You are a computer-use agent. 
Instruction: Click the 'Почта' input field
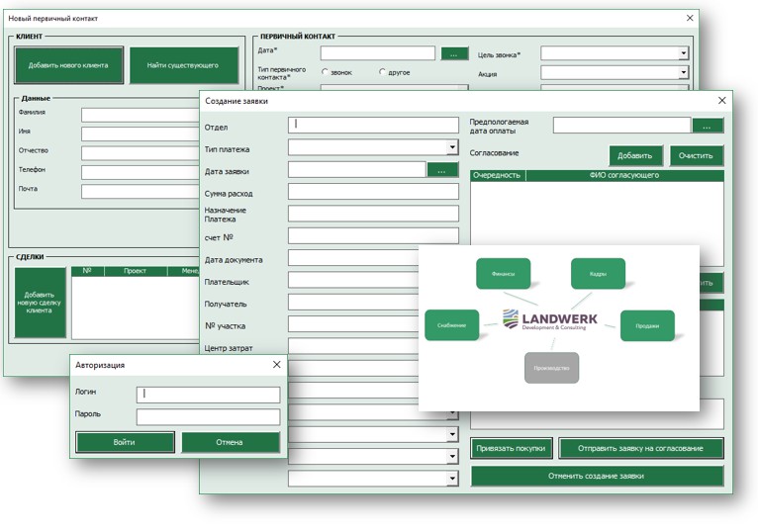141,192
